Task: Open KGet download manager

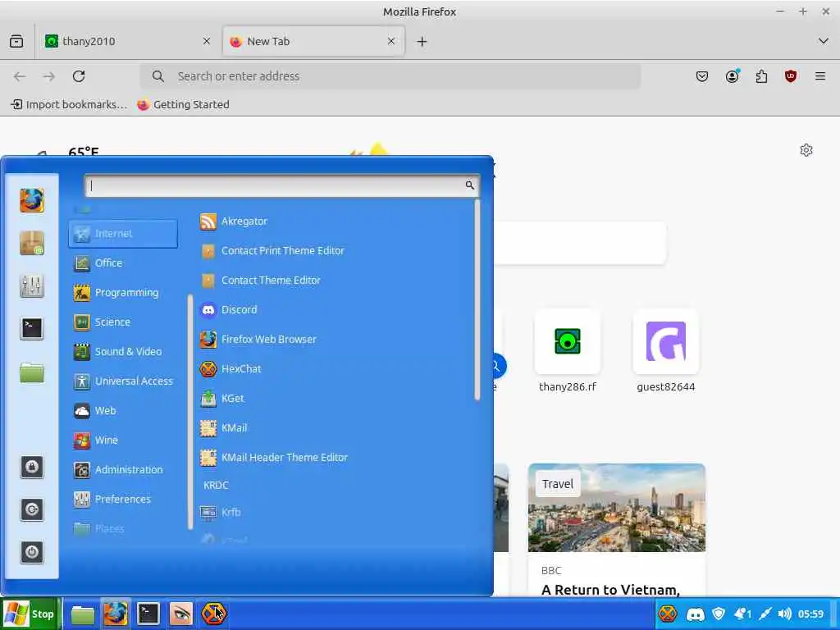Action: pos(221,398)
